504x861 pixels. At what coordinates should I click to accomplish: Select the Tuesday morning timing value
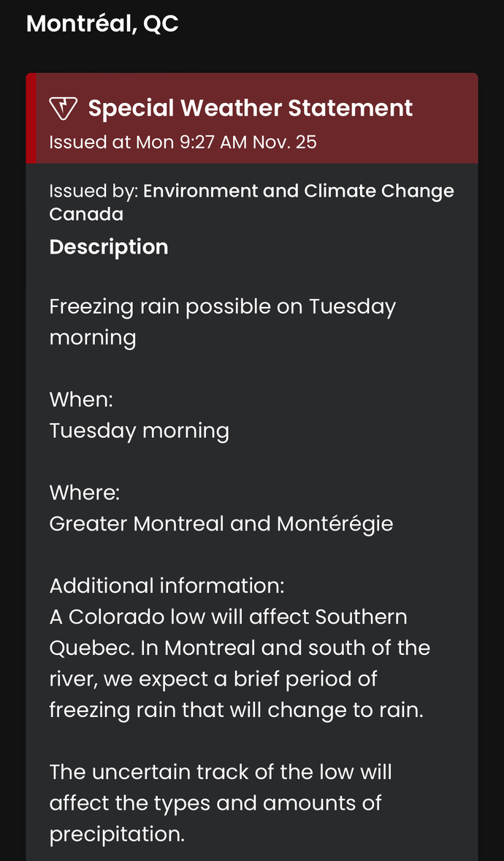pos(140,430)
